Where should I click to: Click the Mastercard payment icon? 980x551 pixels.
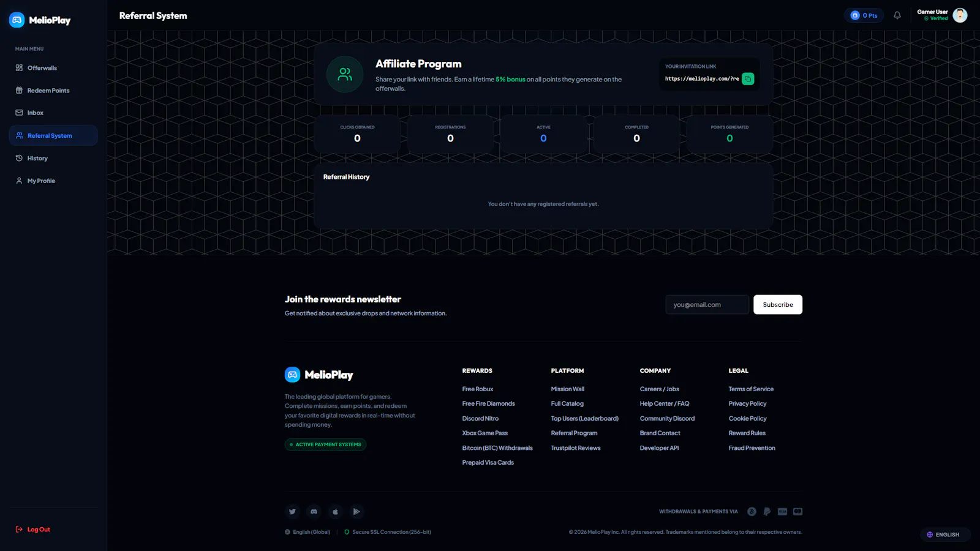coord(797,512)
